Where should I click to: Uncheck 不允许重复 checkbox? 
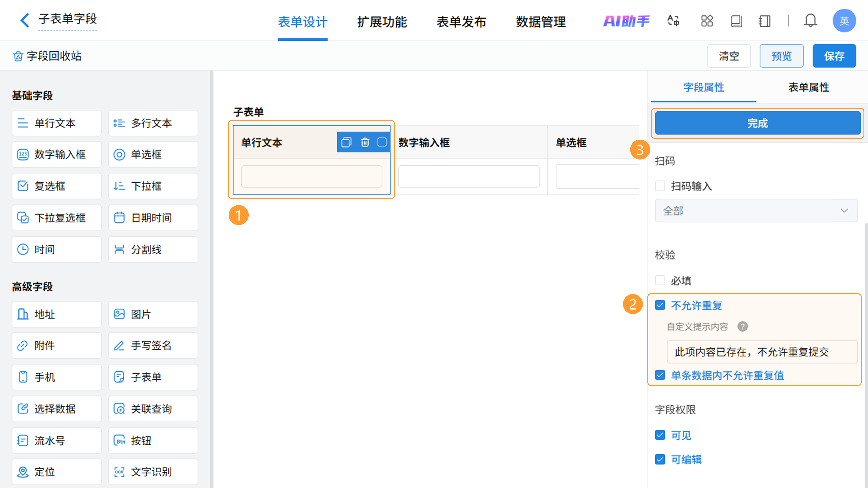pyautogui.click(x=660, y=305)
